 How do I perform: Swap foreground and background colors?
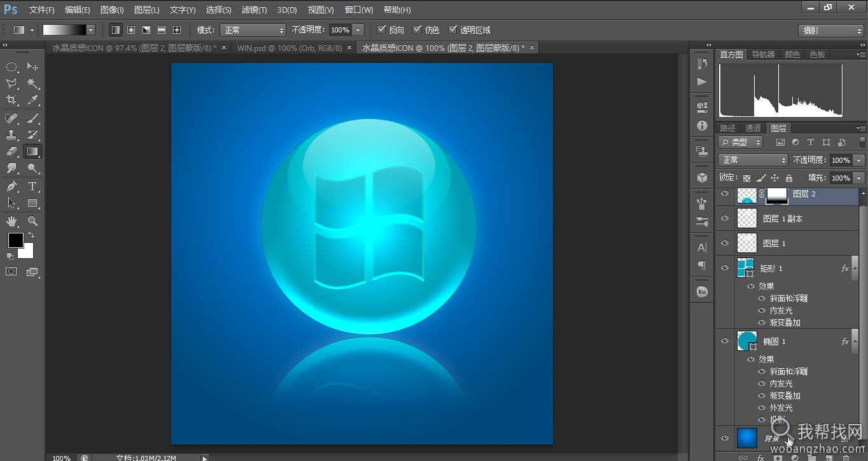coord(31,235)
